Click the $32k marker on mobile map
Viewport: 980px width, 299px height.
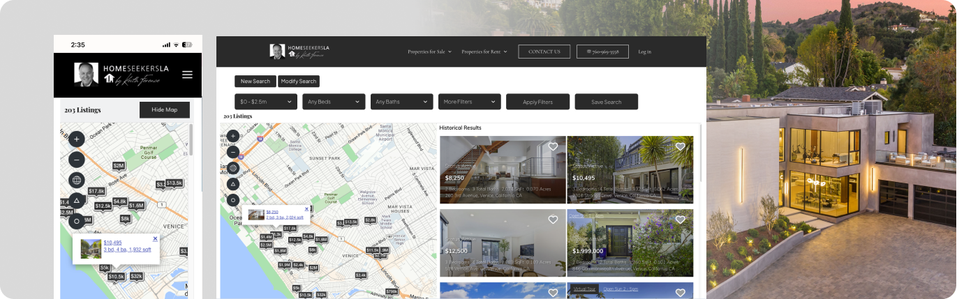137,276
